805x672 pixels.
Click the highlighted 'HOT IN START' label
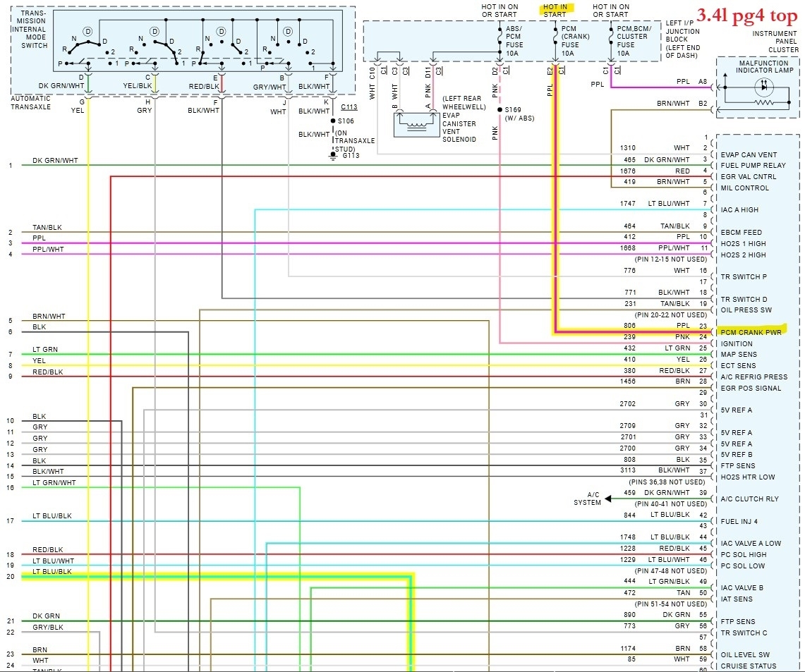pyautogui.click(x=555, y=11)
